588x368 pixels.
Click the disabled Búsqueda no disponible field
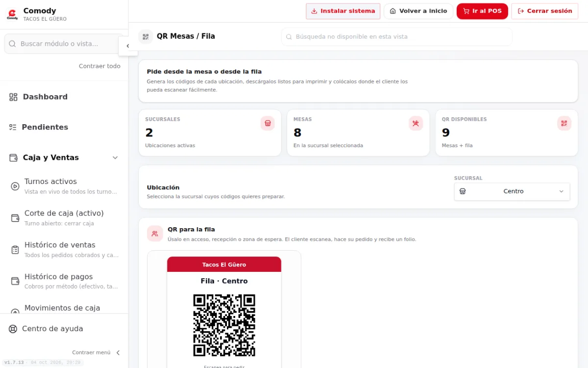tap(397, 37)
